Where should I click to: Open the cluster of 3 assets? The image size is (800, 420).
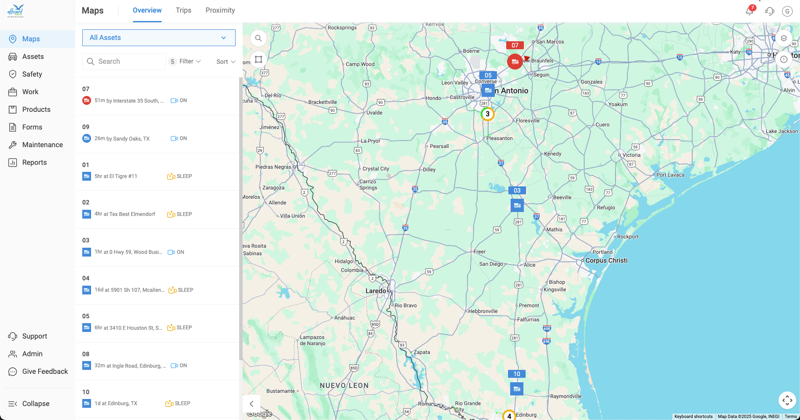point(487,114)
